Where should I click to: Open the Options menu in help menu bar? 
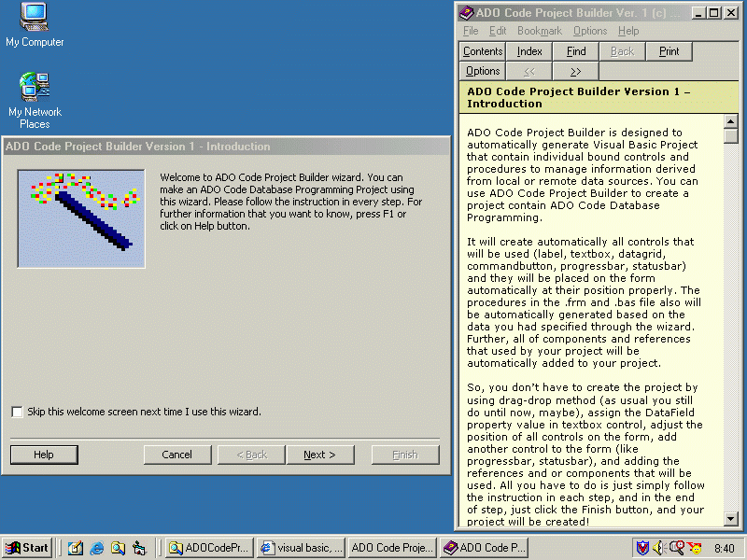[x=590, y=31]
